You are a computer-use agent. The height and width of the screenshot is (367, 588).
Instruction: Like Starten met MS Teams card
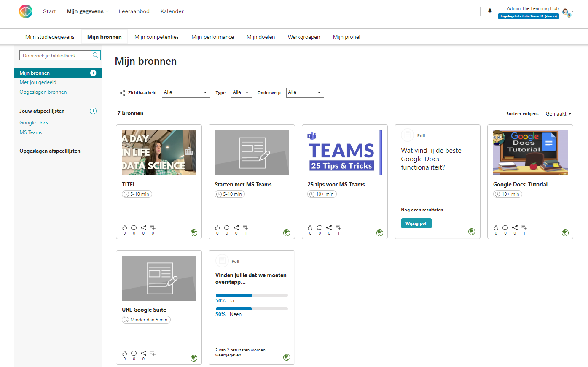click(x=217, y=228)
